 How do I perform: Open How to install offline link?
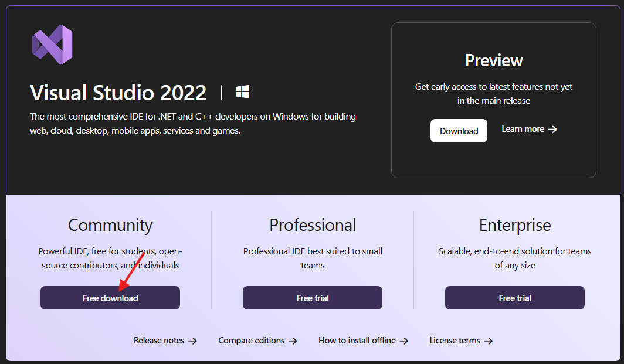[364, 341]
